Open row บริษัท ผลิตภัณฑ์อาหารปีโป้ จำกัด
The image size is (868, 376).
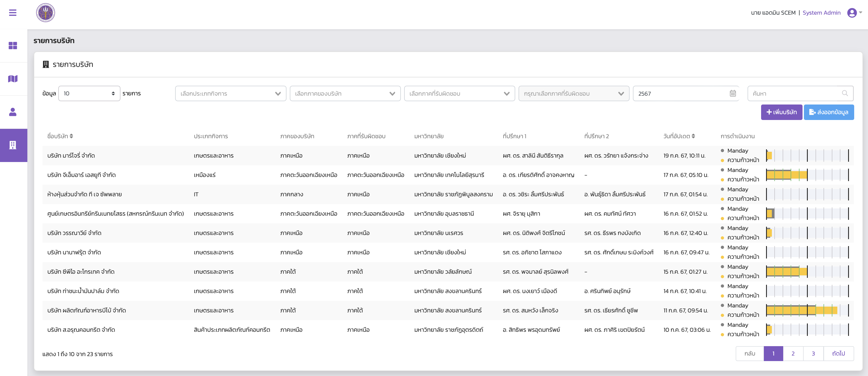click(448, 310)
